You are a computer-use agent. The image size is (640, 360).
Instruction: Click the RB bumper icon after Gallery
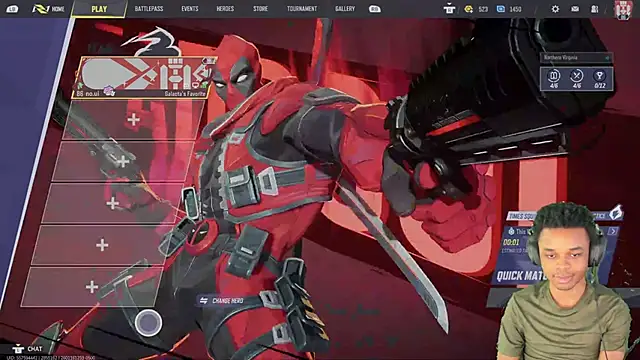[x=374, y=9]
